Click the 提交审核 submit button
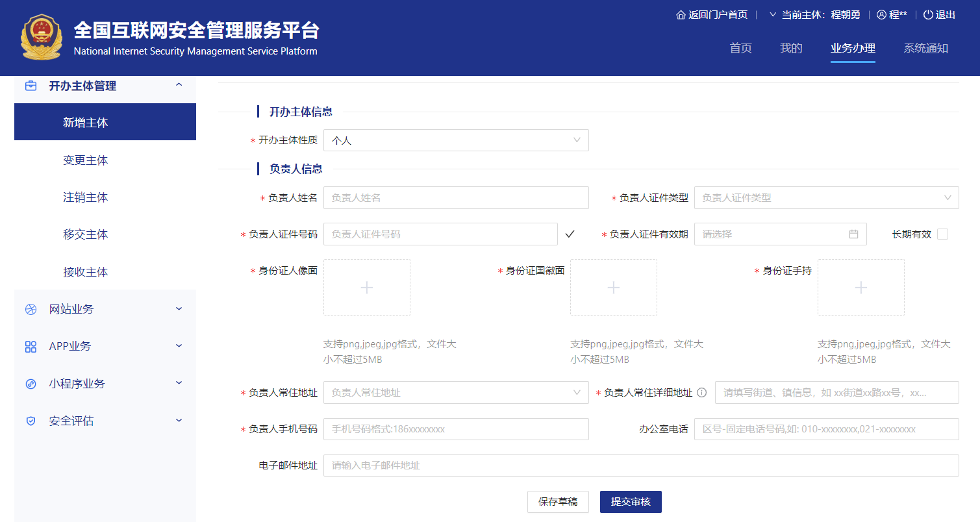The width and height of the screenshot is (980, 522). coord(630,501)
